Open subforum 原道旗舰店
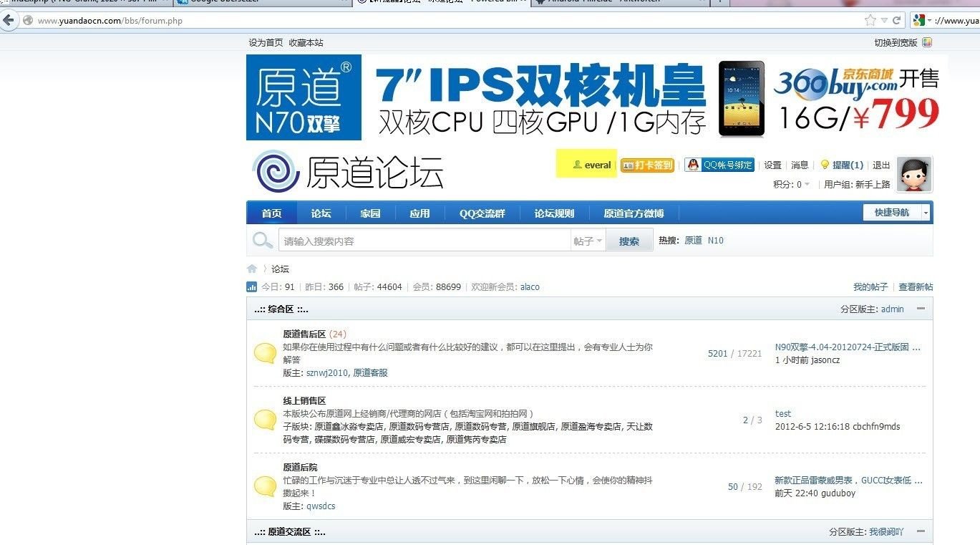This screenshot has width=980, height=545. click(x=533, y=427)
